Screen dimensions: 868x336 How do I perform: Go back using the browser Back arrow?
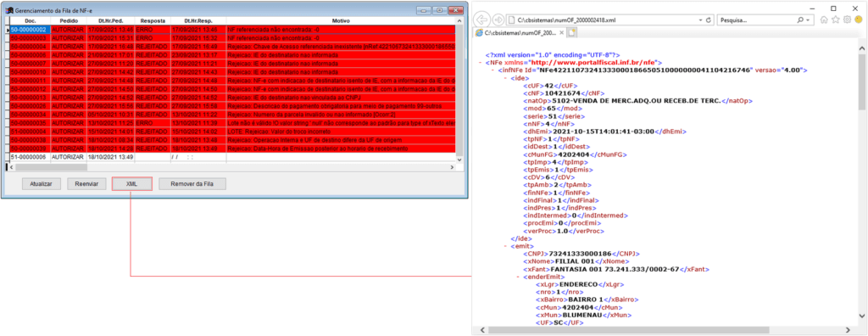tap(481, 20)
